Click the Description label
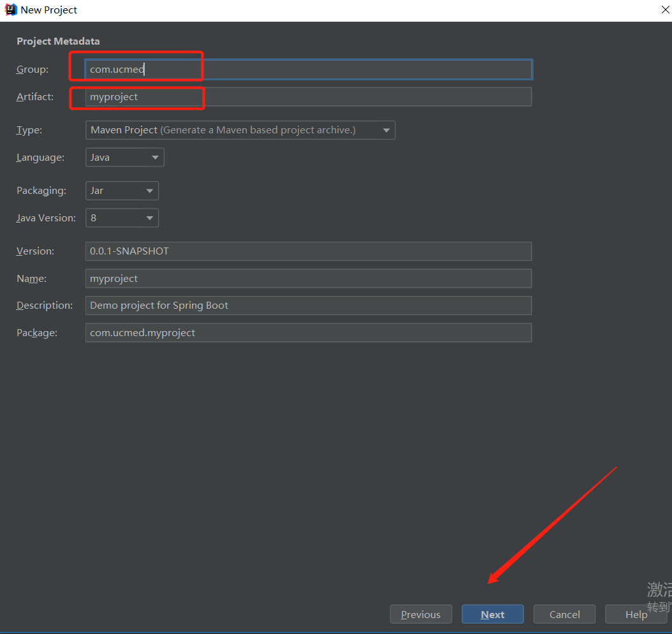Screen dimensions: 672x634 coord(45,306)
